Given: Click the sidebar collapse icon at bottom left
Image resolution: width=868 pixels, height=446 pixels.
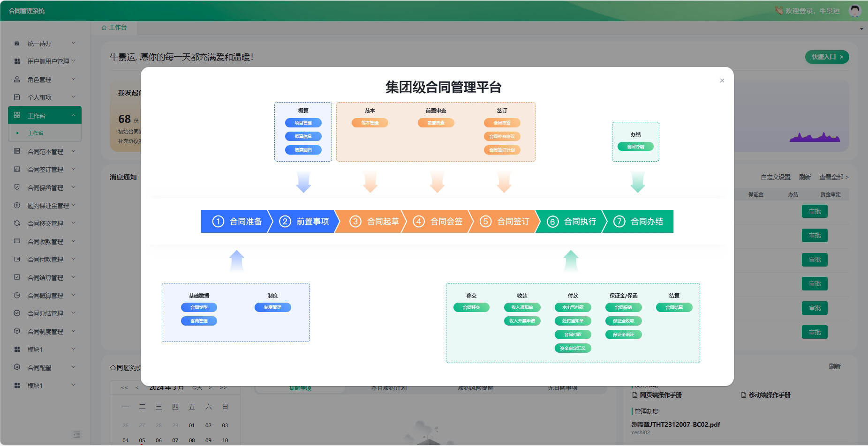Looking at the screenshot, I should point(77,435).
